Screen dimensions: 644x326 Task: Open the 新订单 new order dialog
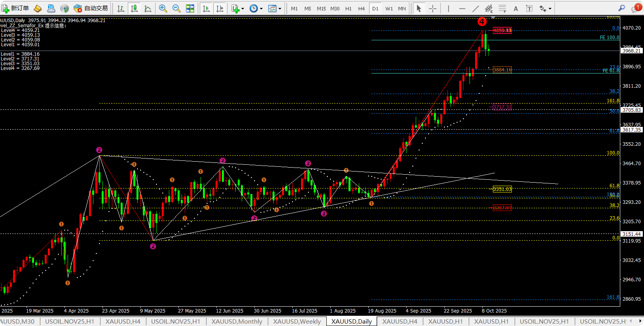click(x=15, y=8)
